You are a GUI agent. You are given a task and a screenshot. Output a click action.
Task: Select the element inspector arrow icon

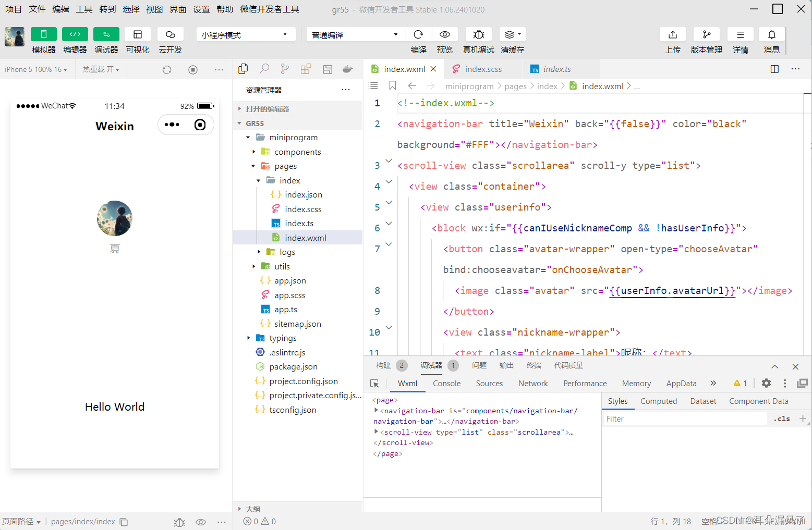[x=374, y=384]
